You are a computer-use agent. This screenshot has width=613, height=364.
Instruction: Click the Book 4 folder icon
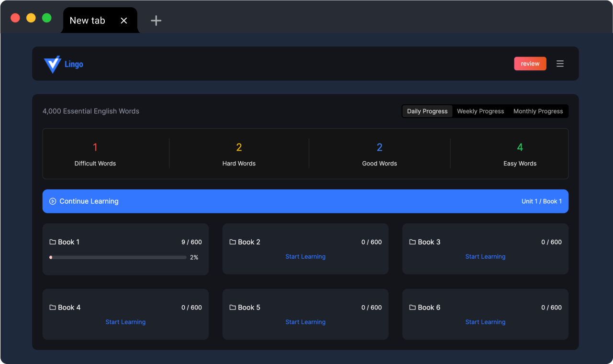point(53,308)
